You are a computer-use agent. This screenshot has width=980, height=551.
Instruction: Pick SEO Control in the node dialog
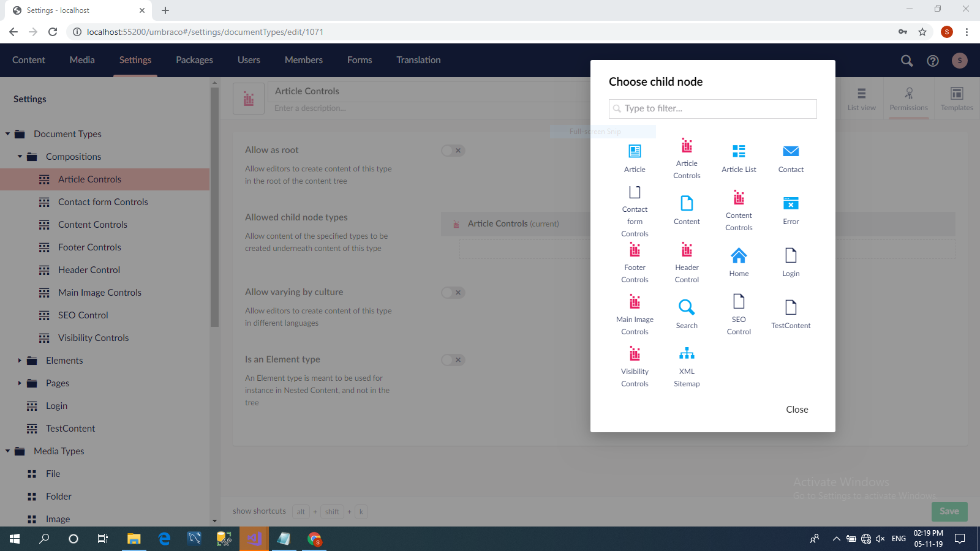pos(739,315)
